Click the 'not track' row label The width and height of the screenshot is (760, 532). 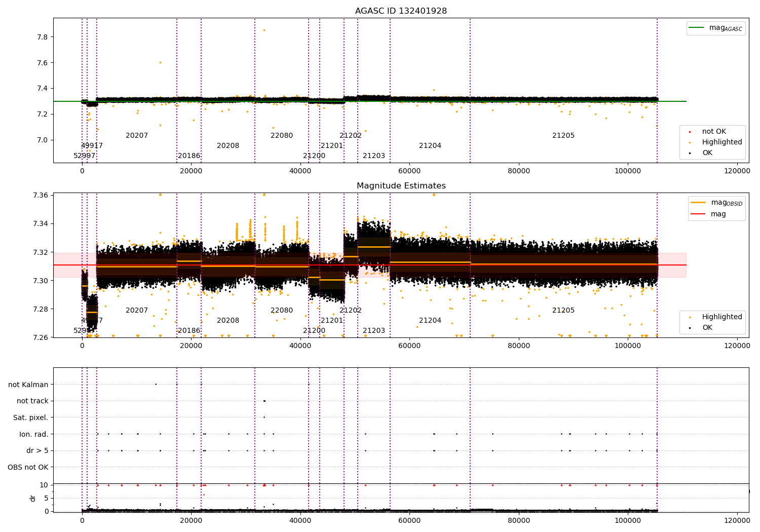pyautogui.click(x=32, y=401)
